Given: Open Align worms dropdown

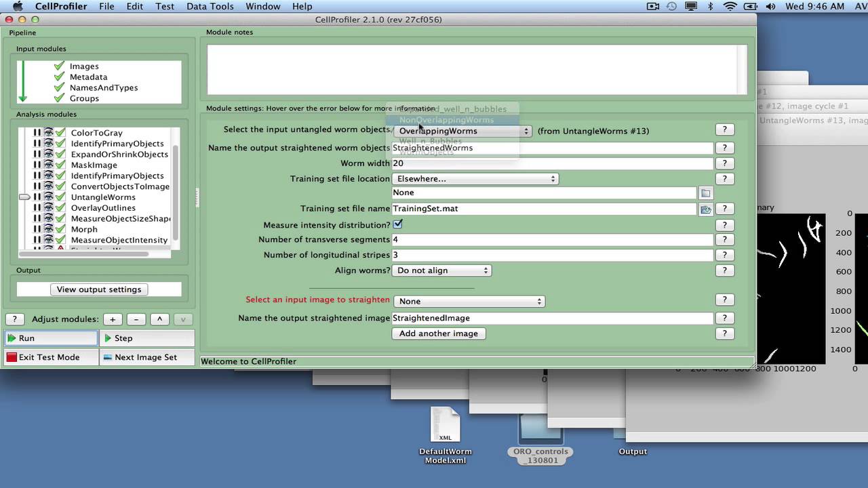Looking at the screenshot, I should [x=441, y=270].
